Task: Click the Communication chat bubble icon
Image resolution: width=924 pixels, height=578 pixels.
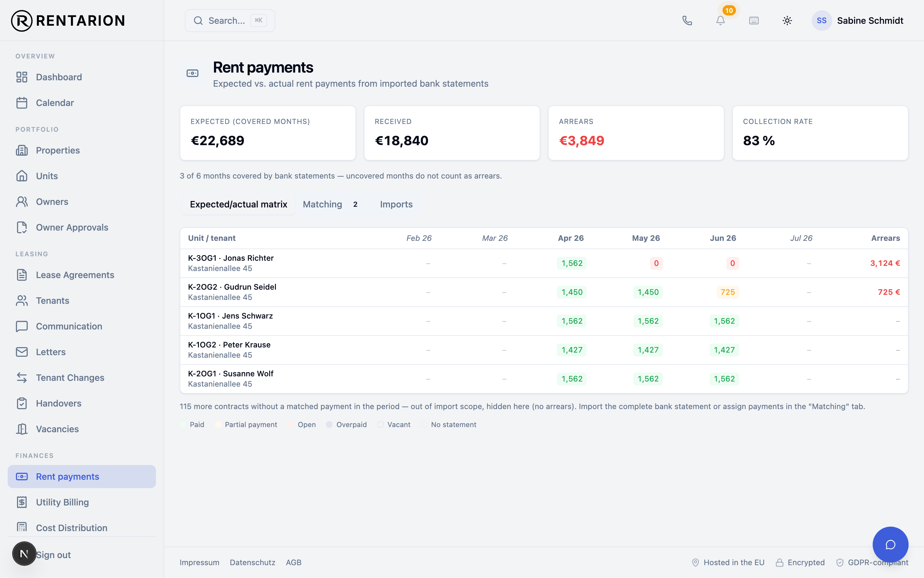Action: coord(22,326)
